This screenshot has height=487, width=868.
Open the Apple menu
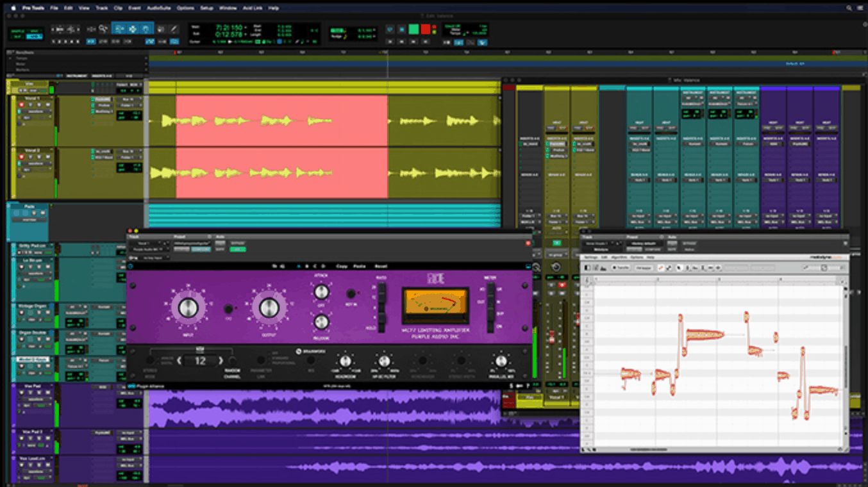tap(12, 8)
